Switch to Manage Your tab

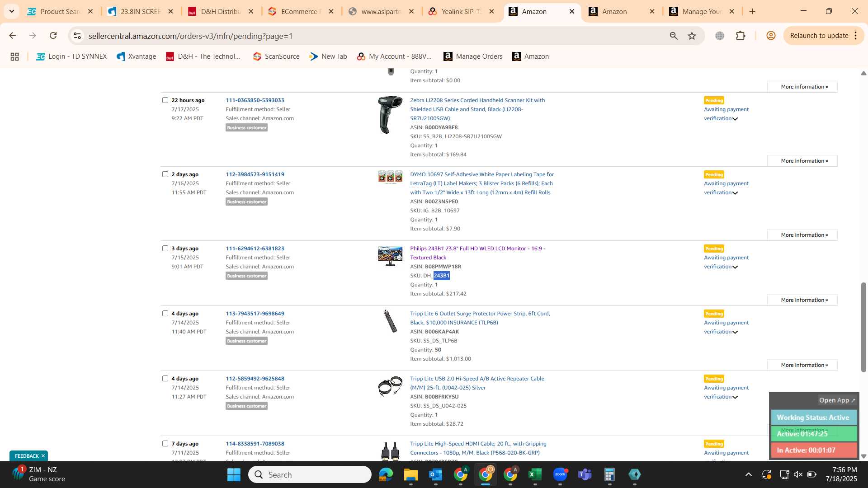[x=702, y=11]
